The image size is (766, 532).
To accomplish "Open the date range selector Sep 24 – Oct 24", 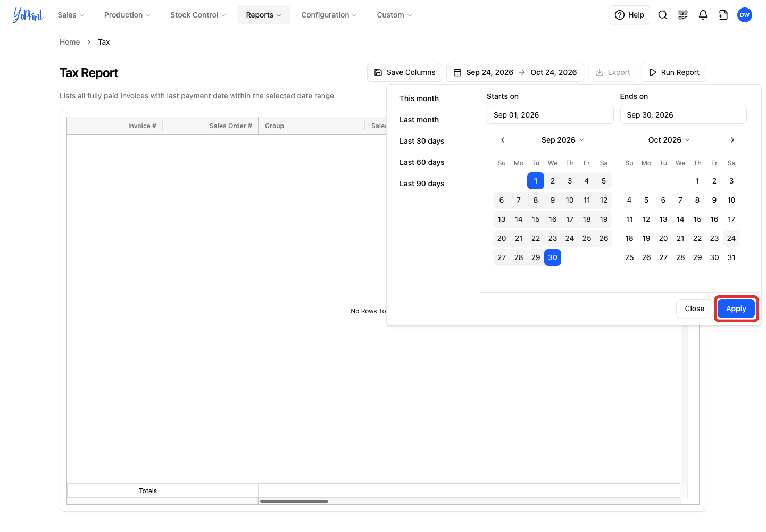I will (x=515, y=72).
